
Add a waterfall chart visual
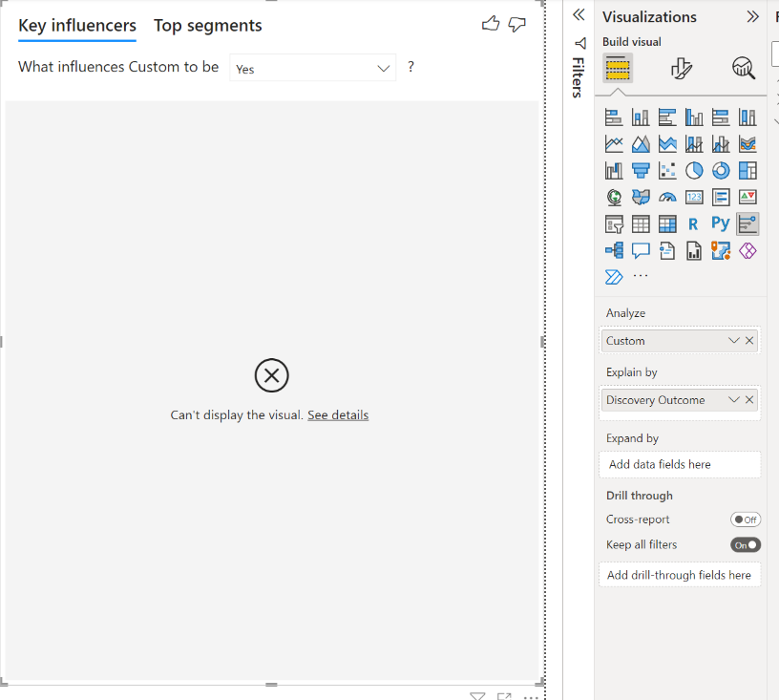pos(614,171)
